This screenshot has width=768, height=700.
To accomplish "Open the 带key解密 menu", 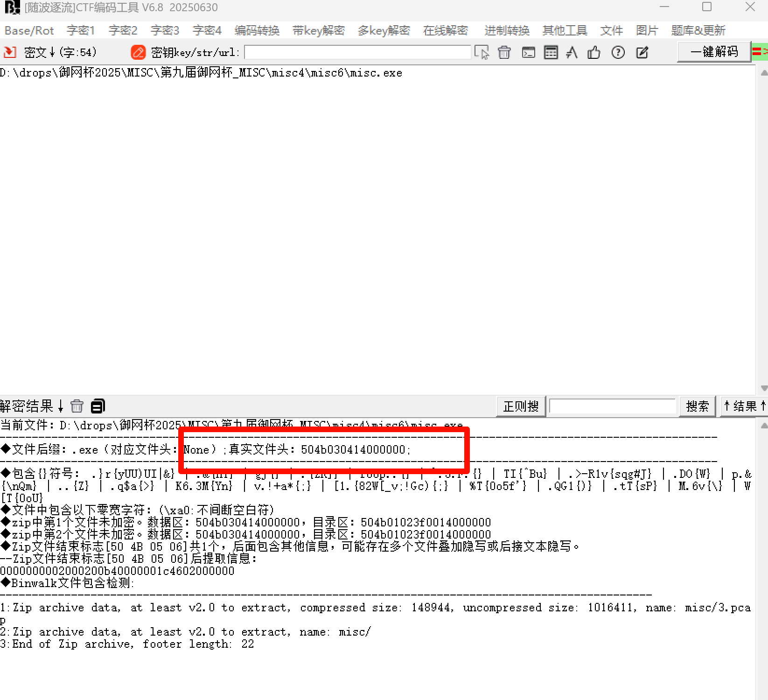I will (x=319, y=31).
